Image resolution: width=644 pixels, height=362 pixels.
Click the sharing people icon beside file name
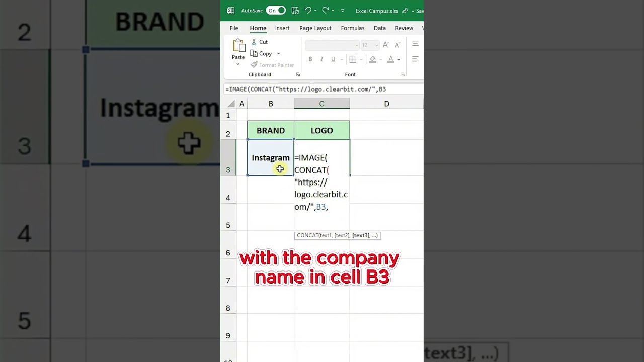point(405,10)
